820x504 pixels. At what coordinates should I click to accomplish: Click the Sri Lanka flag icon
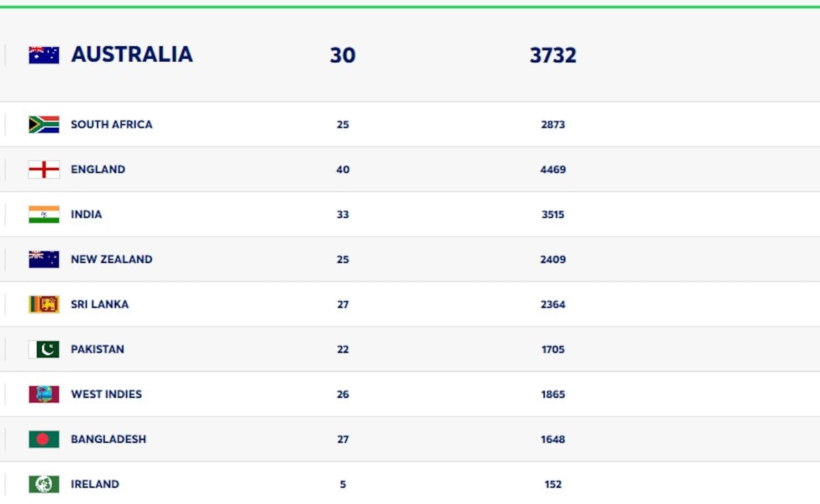44,305
